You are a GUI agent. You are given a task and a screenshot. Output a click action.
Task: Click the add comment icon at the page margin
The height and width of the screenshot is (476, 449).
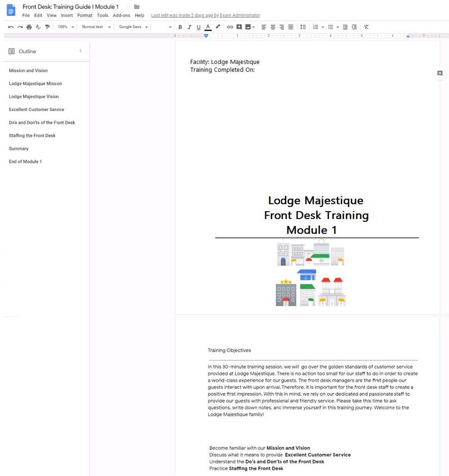(440, 73)
